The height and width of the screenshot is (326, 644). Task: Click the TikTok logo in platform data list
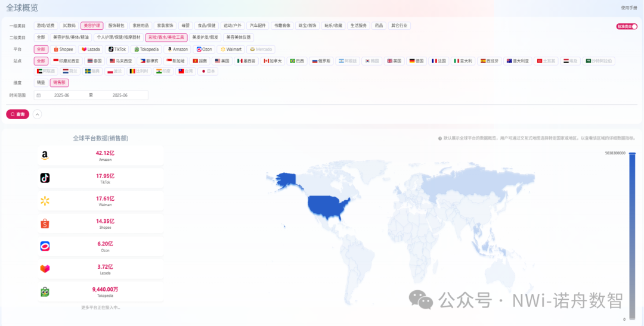click(45, 178)
